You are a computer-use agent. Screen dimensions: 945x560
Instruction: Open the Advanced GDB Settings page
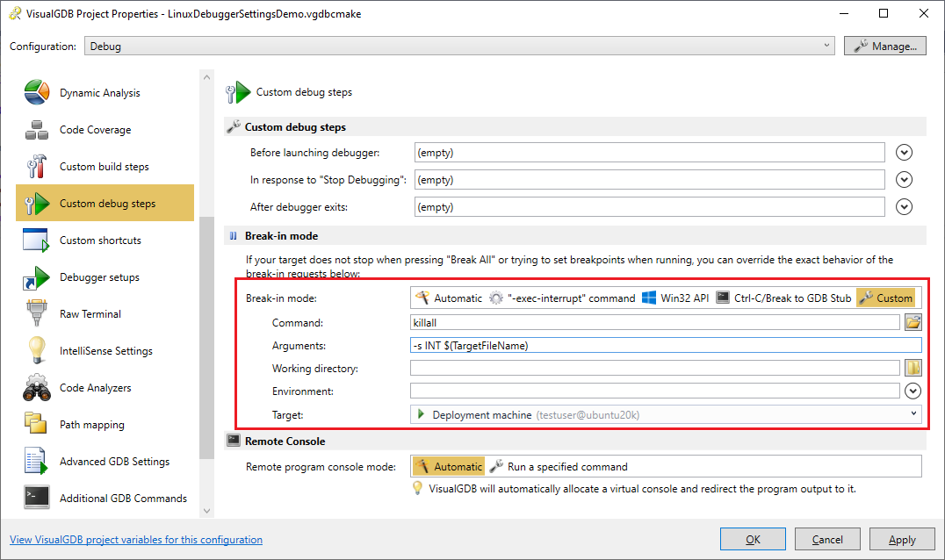point(105,461)
